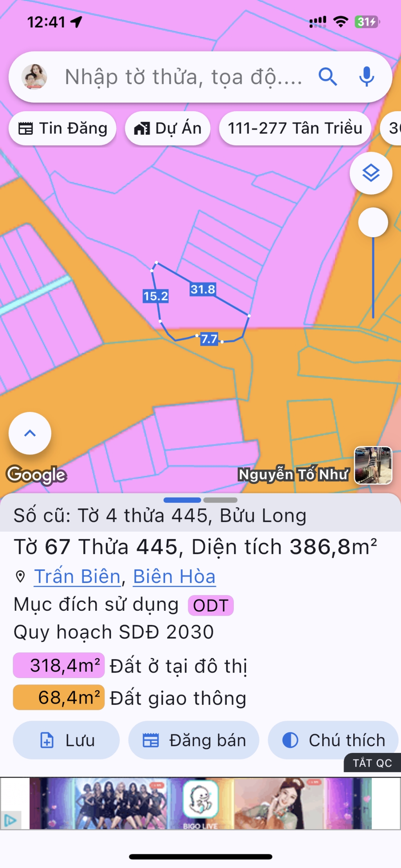
Task: Tap TẮT QC to disable ads
Action: pyautogui.click(x=372, y=763)
